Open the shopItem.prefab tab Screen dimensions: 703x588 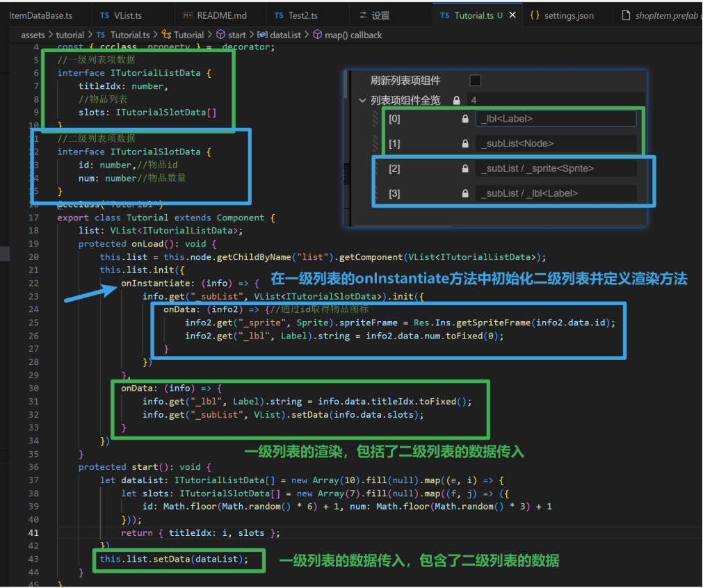667,16
